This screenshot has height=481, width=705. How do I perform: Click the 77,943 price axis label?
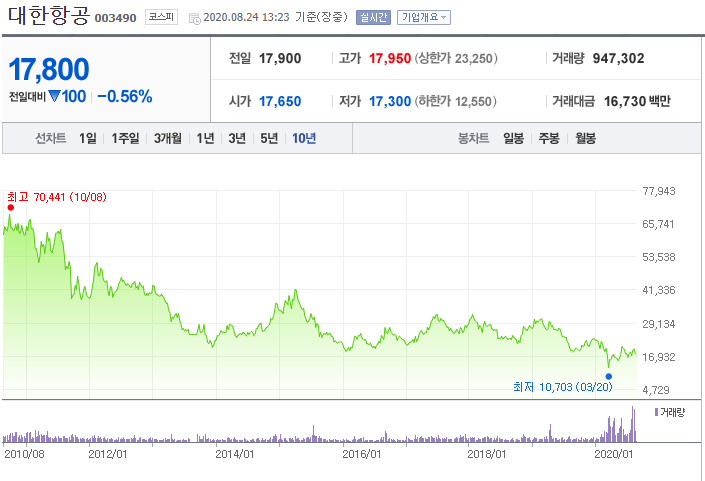(659, 191)
